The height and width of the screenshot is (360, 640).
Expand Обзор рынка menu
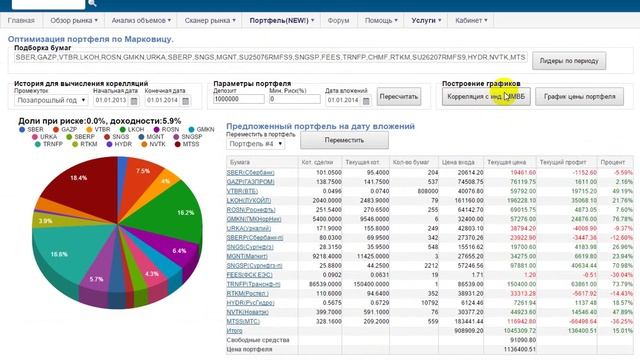[x=74, y=20]
